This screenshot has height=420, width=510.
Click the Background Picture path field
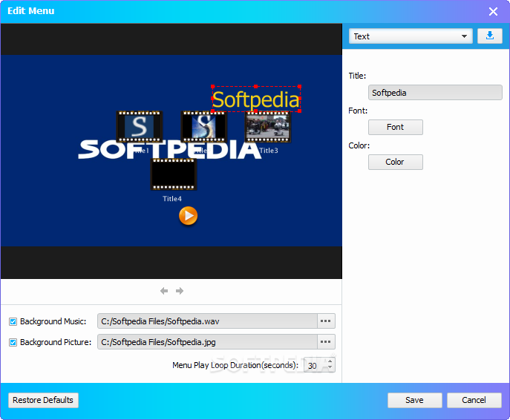(207, 341)
